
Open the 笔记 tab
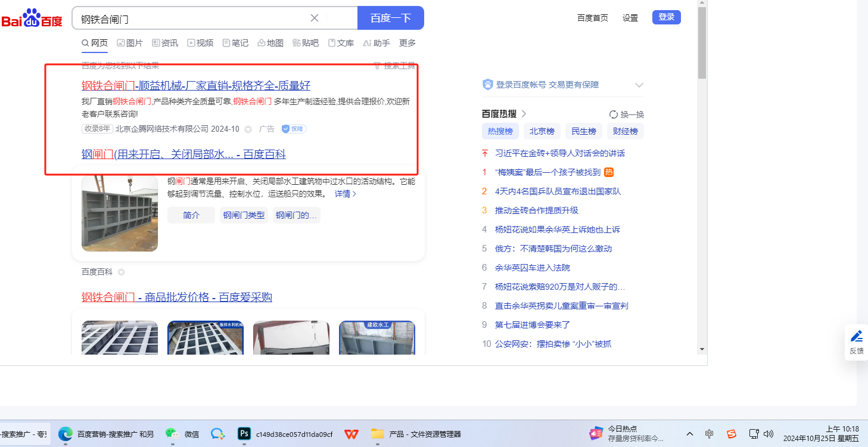click(x=235, y=43)
